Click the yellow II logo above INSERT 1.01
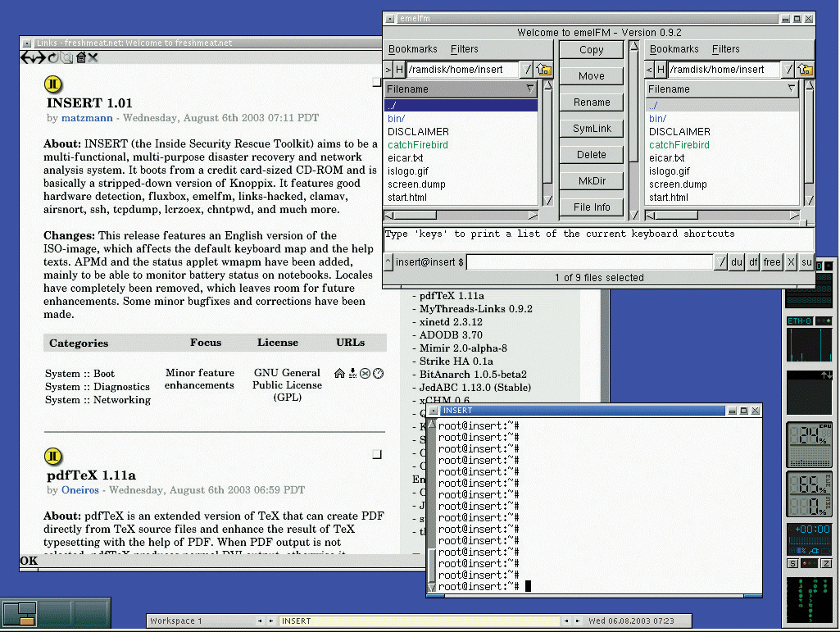This screenshot has width=840, height=632. click(53, 84)
